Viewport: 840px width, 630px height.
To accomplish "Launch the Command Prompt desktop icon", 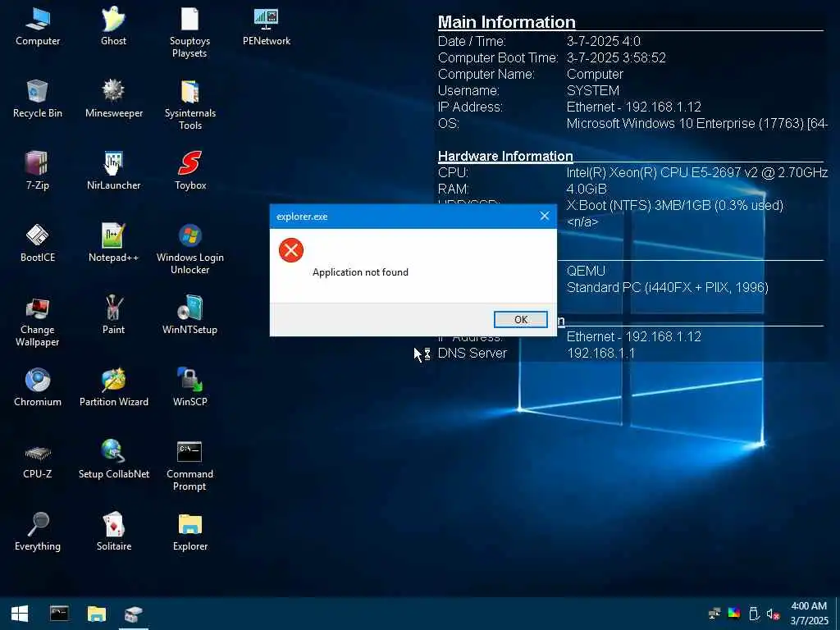I will pos(189,466).
